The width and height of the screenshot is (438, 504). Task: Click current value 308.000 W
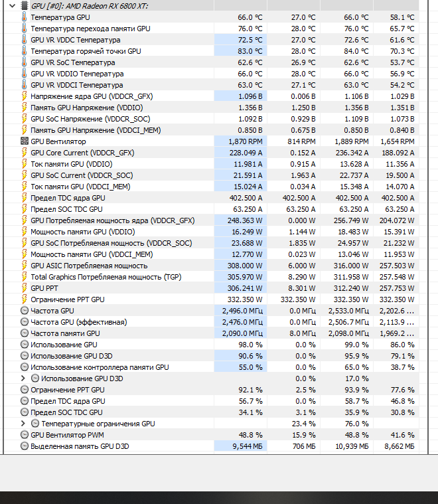245,266
